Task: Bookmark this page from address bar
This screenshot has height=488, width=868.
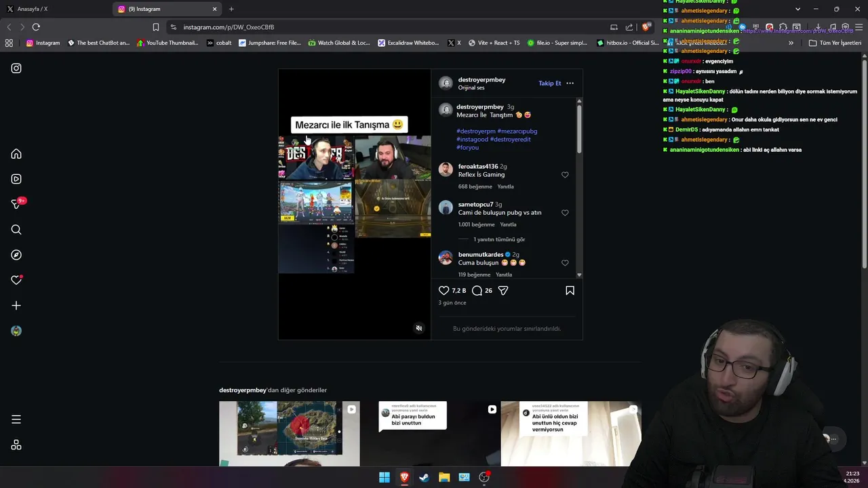Action: pyautogui.click(x=156, y=27)
